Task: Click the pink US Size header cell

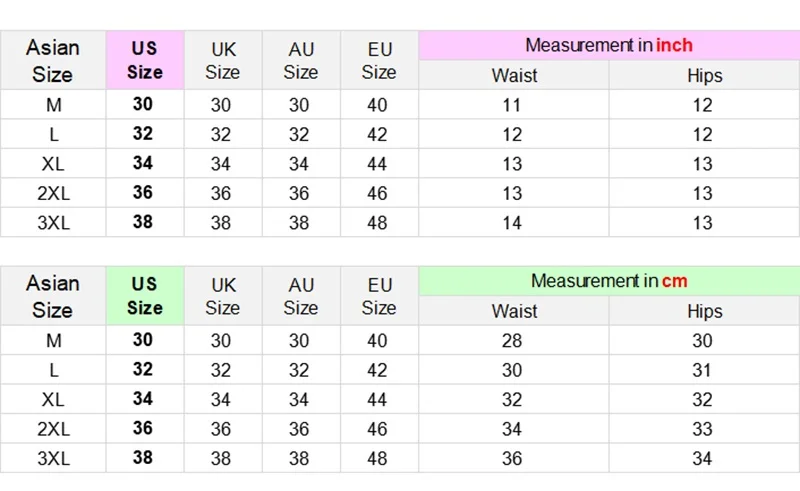Action: [x=144, y=60]
